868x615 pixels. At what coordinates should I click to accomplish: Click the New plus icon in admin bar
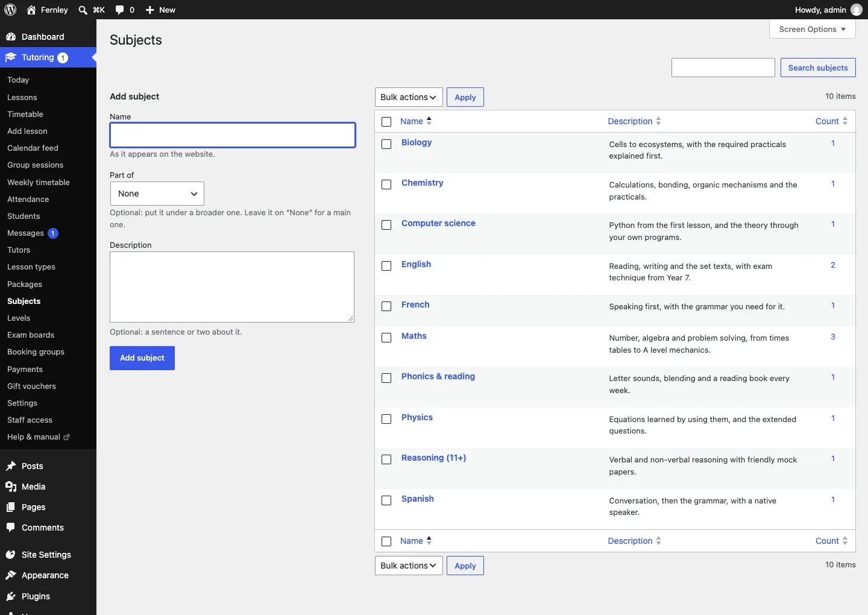point(150,10)
